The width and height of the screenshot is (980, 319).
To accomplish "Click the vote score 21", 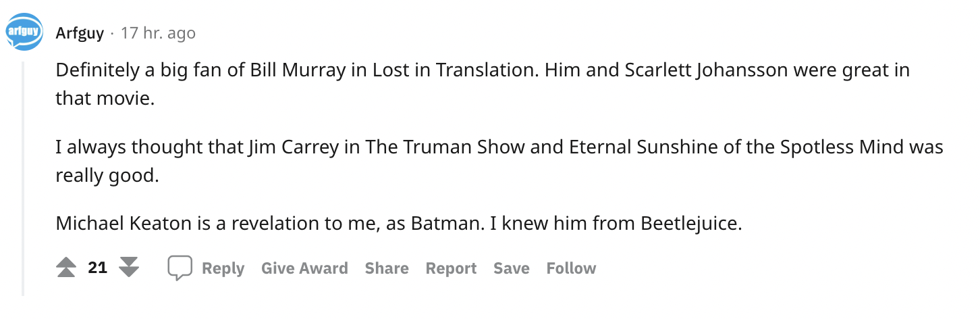I will click(x=98, y=268).
